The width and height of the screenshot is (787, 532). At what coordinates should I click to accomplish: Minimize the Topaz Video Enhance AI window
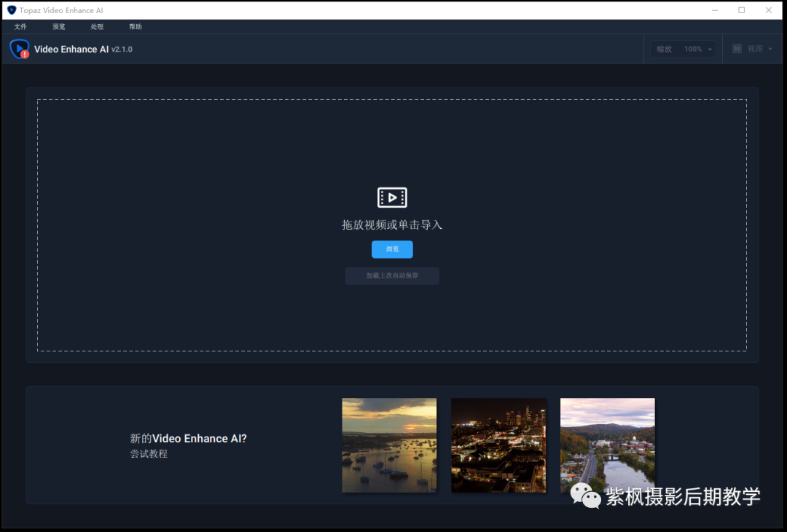point(715,10)
